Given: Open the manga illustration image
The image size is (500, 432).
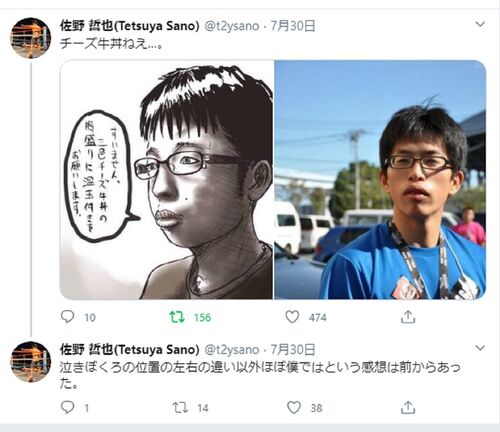Looking at the screenshot, I should pyautogui.click(x=167, y=180).
